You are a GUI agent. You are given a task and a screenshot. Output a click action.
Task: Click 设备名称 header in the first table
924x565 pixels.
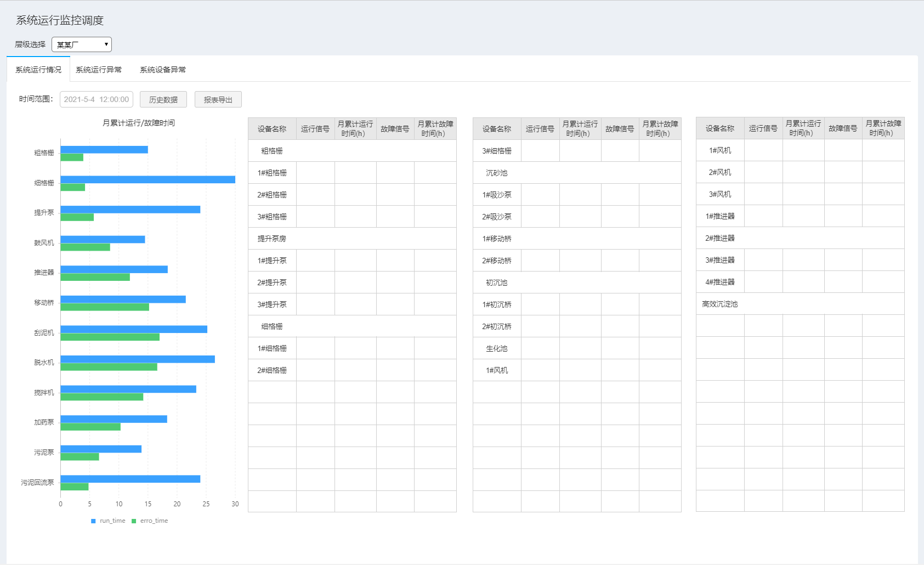[272, 129]
